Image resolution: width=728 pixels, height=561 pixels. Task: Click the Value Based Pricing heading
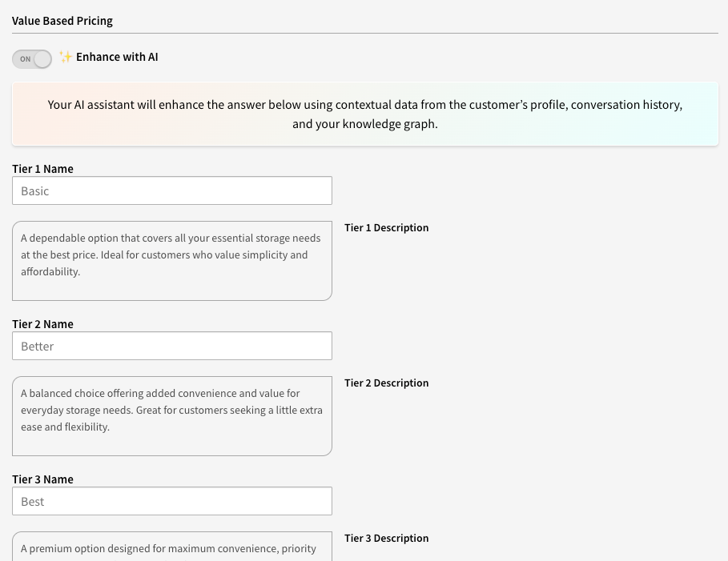[x=62, y=21]
